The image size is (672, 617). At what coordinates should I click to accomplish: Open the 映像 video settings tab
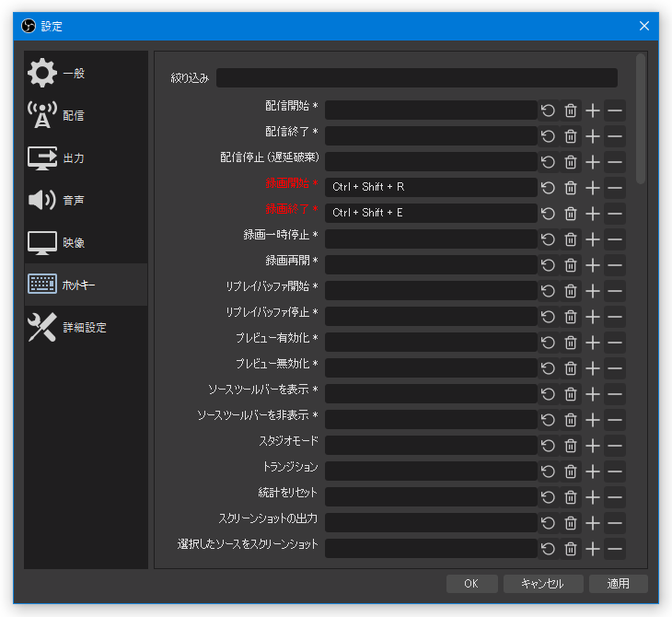point(86,243)
